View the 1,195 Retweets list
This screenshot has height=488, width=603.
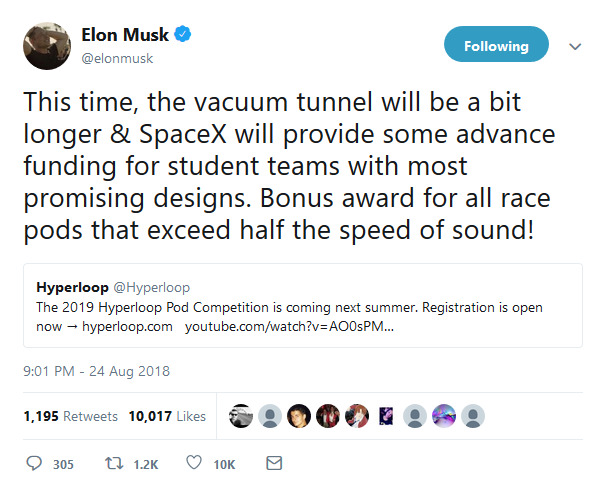[x=70, y=416]
